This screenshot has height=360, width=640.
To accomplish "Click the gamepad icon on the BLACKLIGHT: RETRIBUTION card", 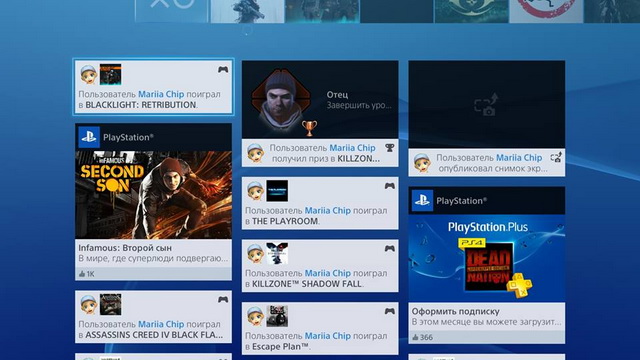I will [x=223, y=70].
